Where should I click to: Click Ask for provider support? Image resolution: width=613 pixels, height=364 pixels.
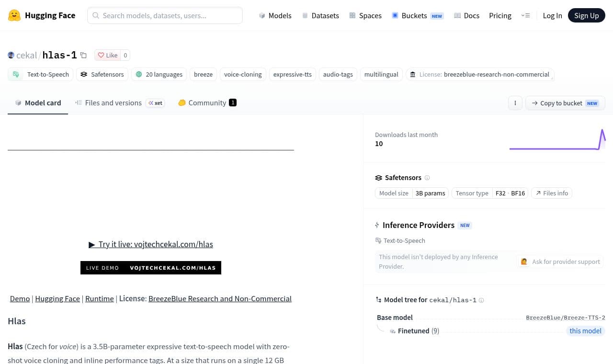(x=560, y=262)
